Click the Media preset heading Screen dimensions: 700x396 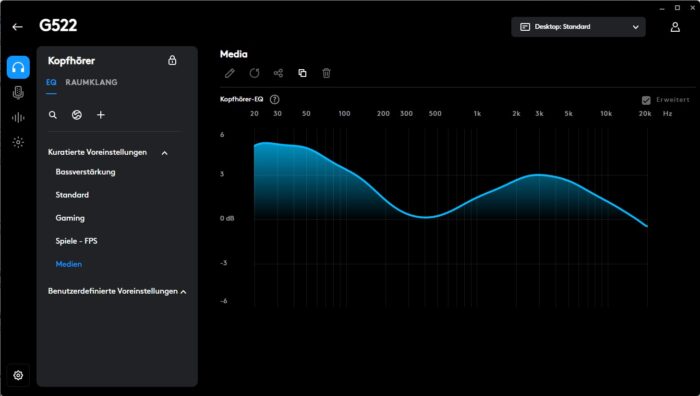tap(233, 54)
